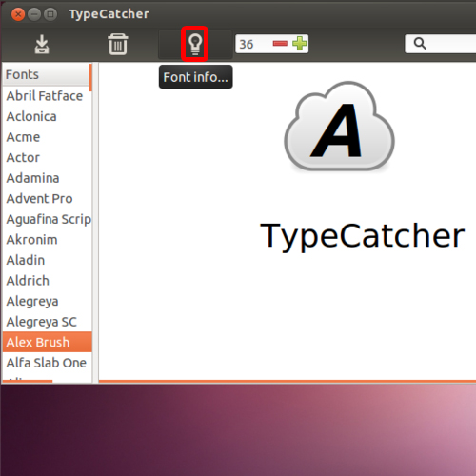This screenshot has height=476, width=476.
Task: Select Alfa Slab One font
Action: click(x=47, y=363)
